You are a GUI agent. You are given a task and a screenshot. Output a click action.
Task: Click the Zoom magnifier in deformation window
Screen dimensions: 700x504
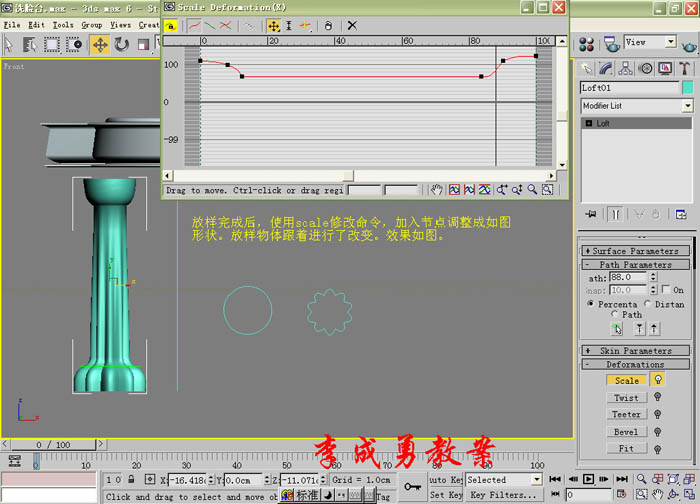click(532, 190)
